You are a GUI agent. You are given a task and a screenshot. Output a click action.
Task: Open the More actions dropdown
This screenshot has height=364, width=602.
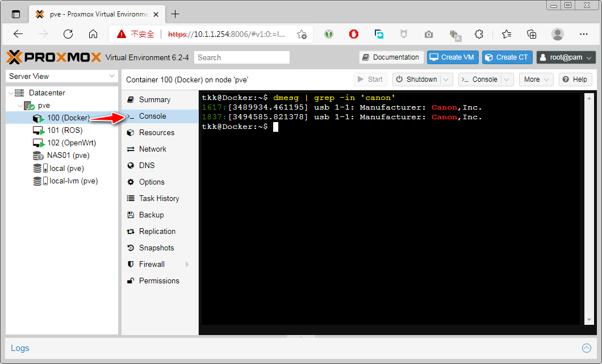coord(537,80)
